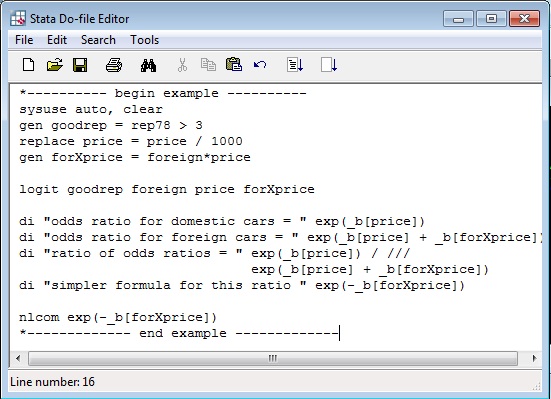The width and height of the screenshot is (551, 399).
Task: Click the 'gen goodrep = rep78 > 3' line
Action: (x=111, y=126)
